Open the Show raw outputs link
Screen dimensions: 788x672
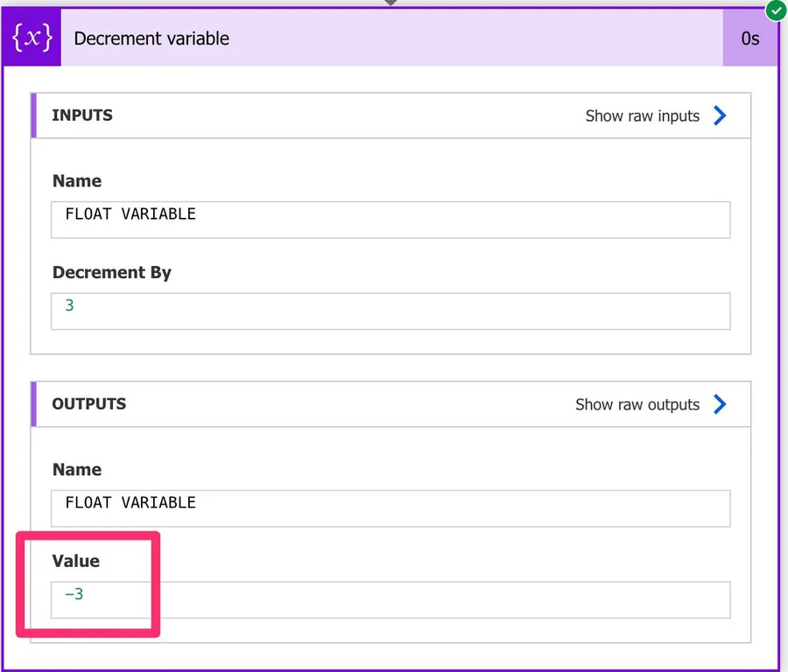[637, 404]
